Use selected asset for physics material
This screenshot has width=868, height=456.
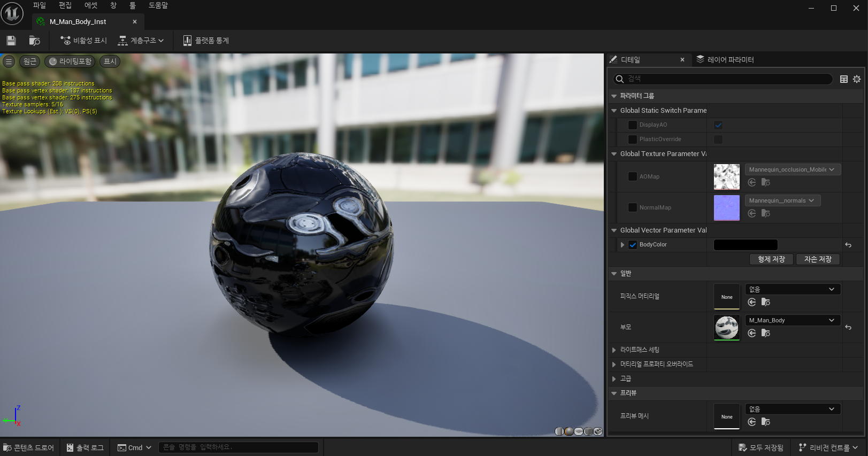pyautogui.click(x=752, y=302)
